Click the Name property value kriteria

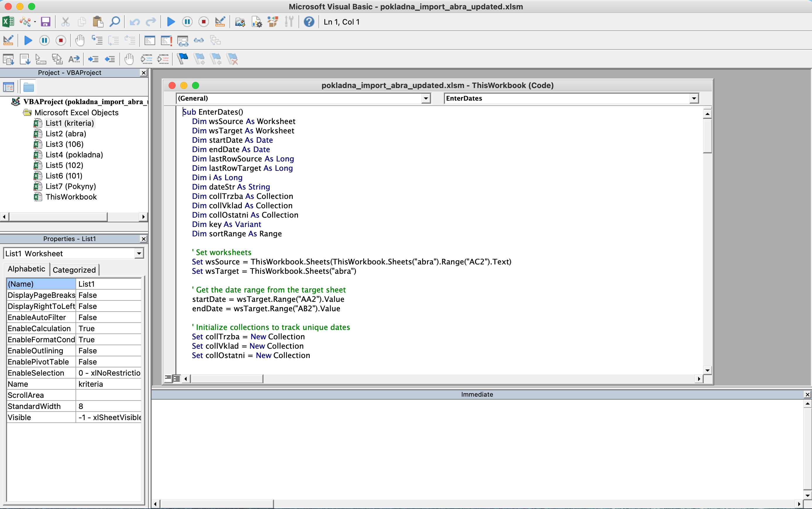[x=109, y=384]
